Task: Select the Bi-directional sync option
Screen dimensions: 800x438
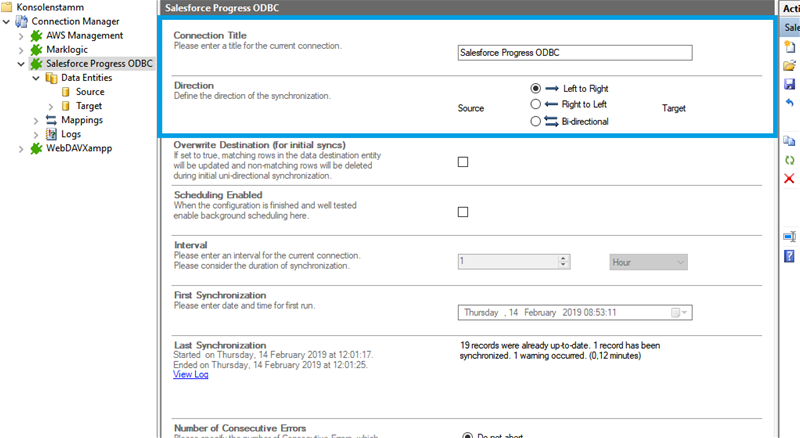Action: pyautogui.click(x=536, y=121)
